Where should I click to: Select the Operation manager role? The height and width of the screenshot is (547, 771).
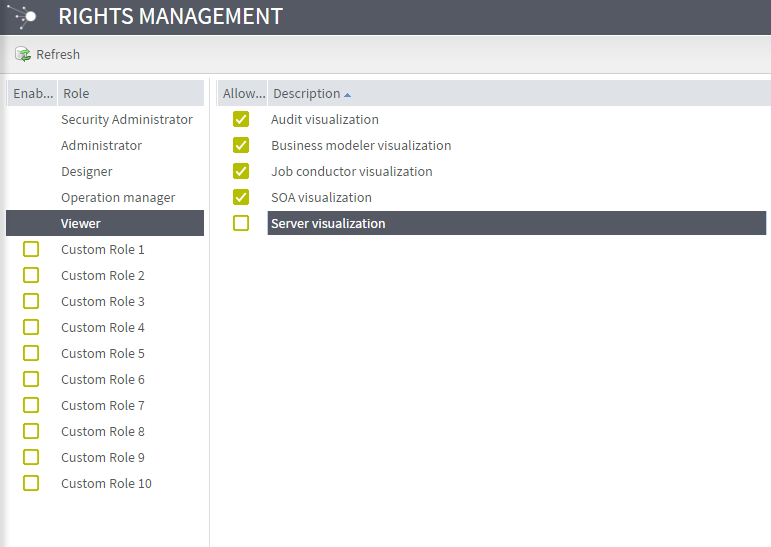(118, 197)
